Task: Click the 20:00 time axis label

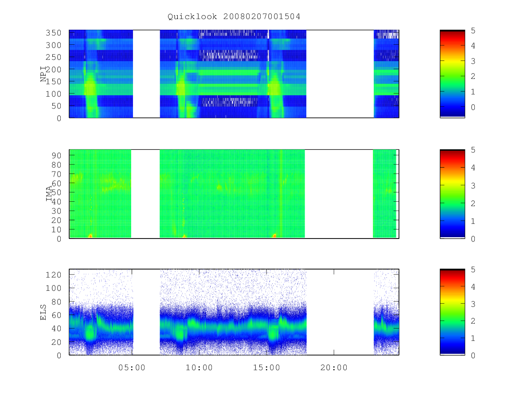Action: (x=334, y=368)
